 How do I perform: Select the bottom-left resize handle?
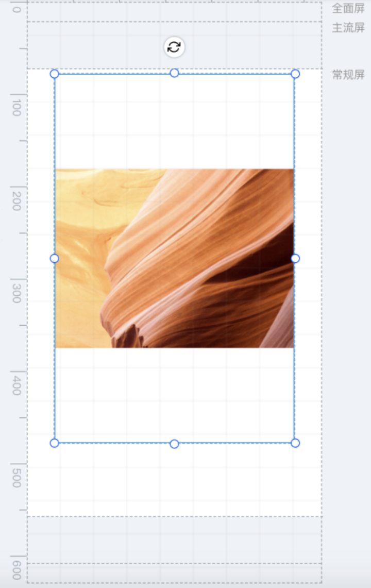pyautogui.click(x=55, y=443)
